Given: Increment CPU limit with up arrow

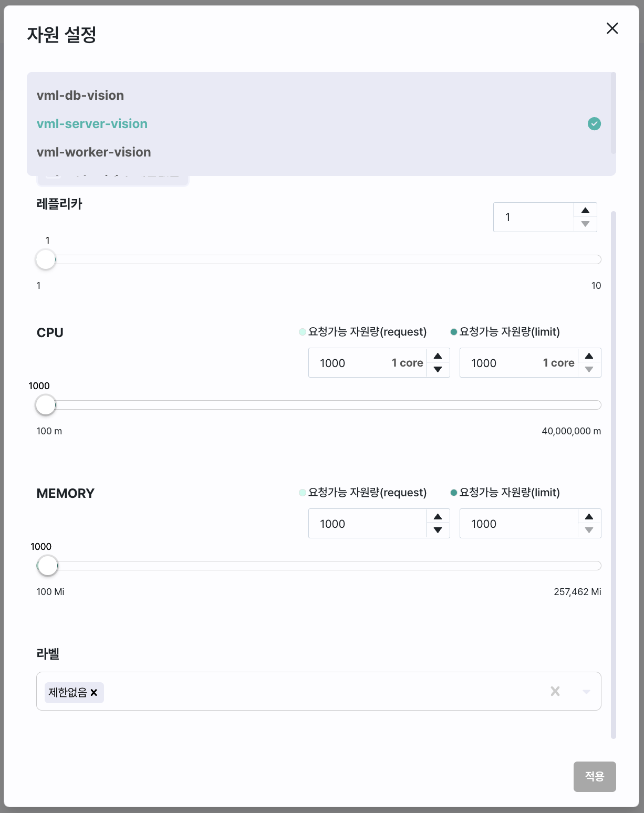Looking at the screenshot, I should tap(589, 356).
